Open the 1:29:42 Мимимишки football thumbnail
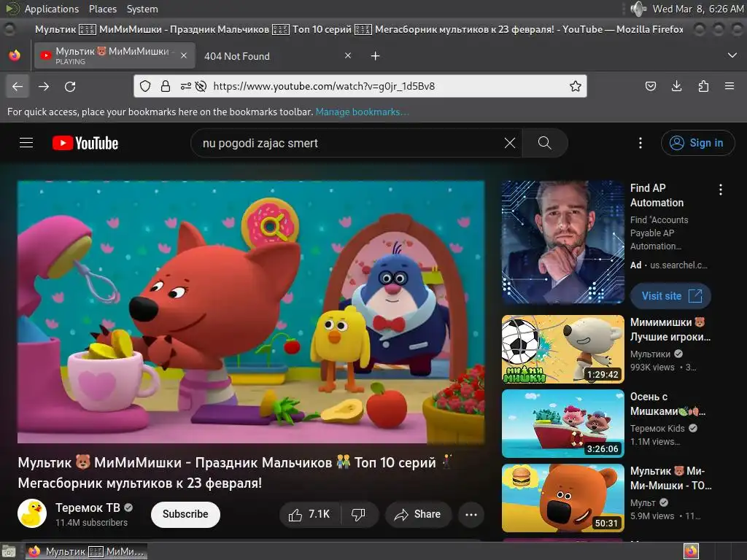This screenshot has width=747, height=560. coord(562,349)
